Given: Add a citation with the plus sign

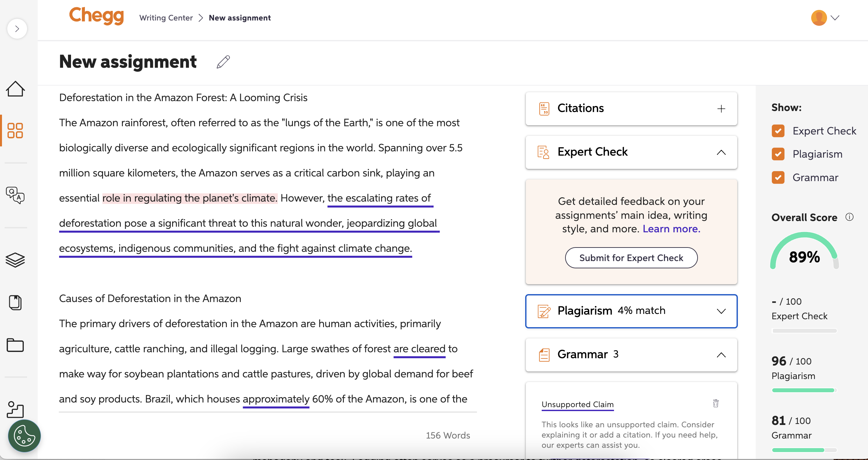Looking at the screenshot, I should pos(721,108).
